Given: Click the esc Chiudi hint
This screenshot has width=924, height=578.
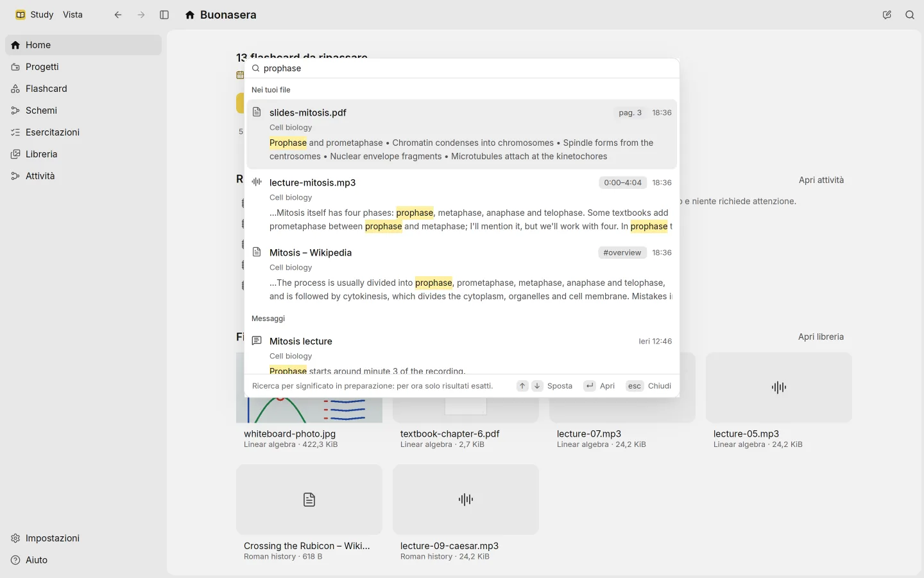Looking at the screenshot, I should [x=649, y=386].
